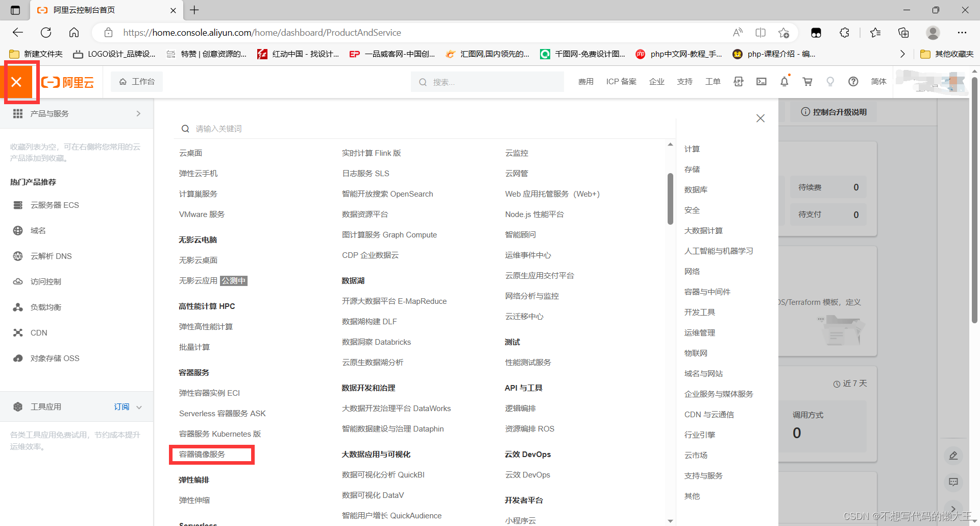The height and width of the screenshot is (526, 980).
Task: Click the CDN icon in sidebar
Action: click(x=18, y=332)
